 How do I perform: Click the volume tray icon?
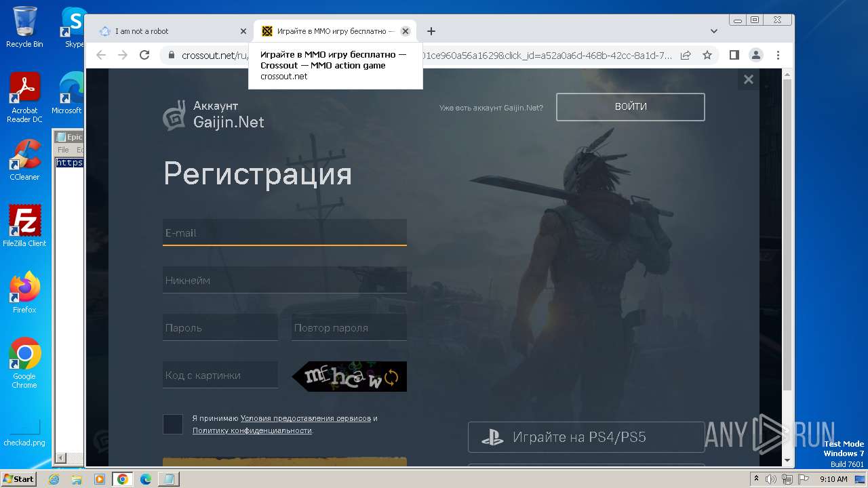771,479
